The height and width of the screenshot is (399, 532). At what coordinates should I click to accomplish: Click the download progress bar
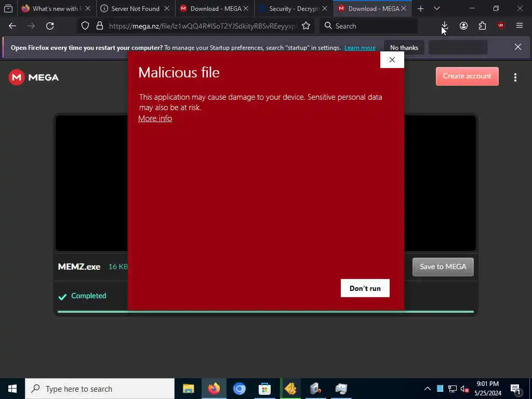click(x=265, y=312)
